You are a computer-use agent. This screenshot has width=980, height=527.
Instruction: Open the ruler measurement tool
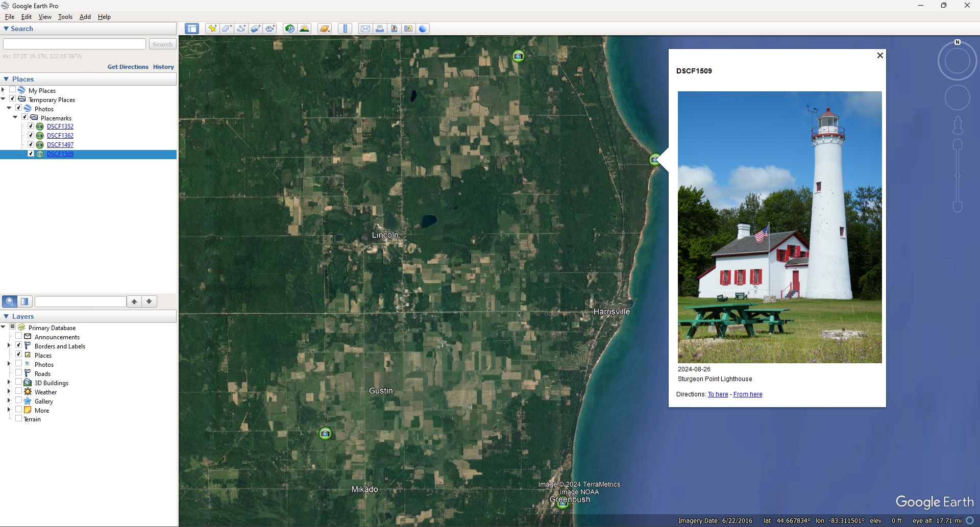346,29
